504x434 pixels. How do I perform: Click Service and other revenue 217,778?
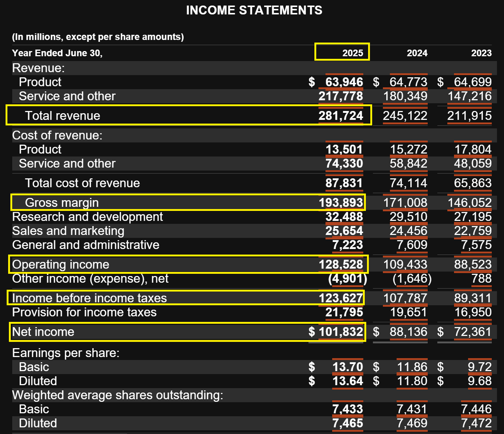(341, 96)
